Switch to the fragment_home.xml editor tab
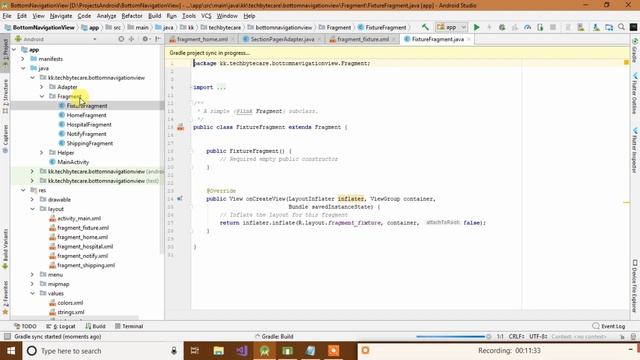 pos(202,39)
